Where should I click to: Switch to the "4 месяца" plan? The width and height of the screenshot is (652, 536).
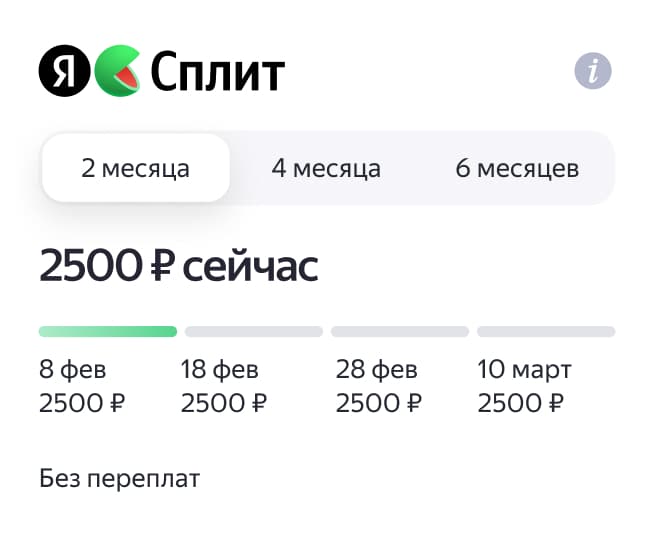point(326,168)
